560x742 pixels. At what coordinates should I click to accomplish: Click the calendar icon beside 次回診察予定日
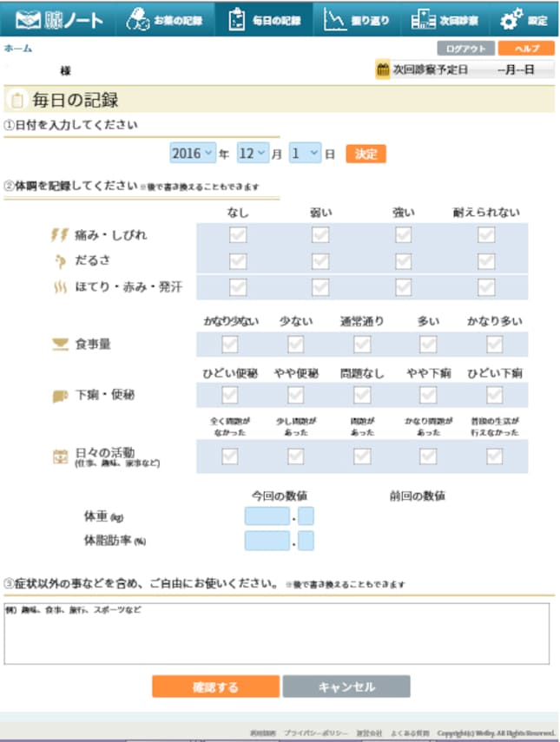click(x=383, y=70)
